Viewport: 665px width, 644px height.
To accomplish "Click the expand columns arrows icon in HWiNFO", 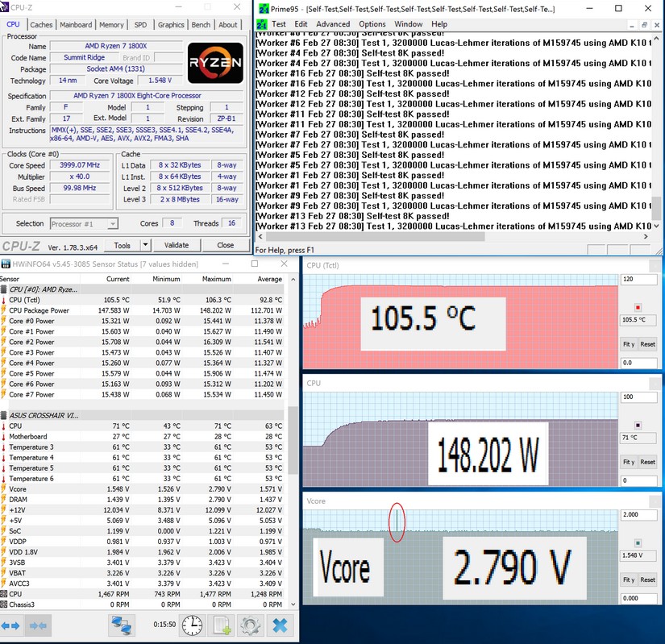I will point(11,625).
